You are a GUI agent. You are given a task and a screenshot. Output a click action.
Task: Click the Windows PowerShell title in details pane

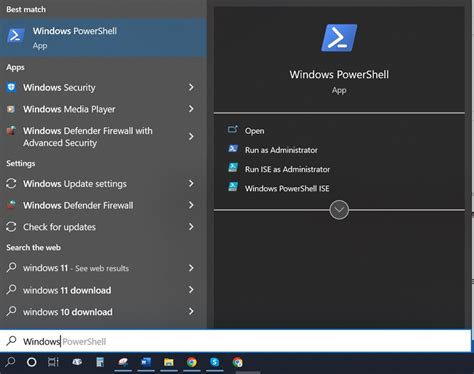tap(339, 74)
